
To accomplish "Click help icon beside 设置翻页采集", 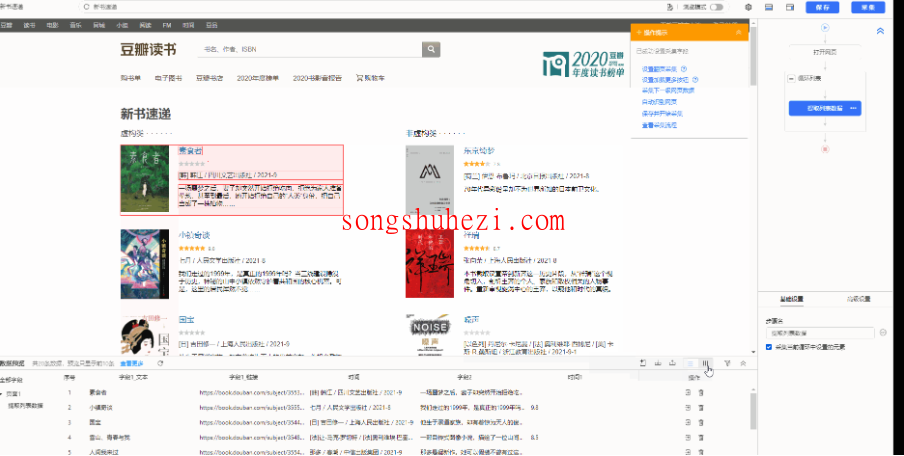I will tap(684, 69).
